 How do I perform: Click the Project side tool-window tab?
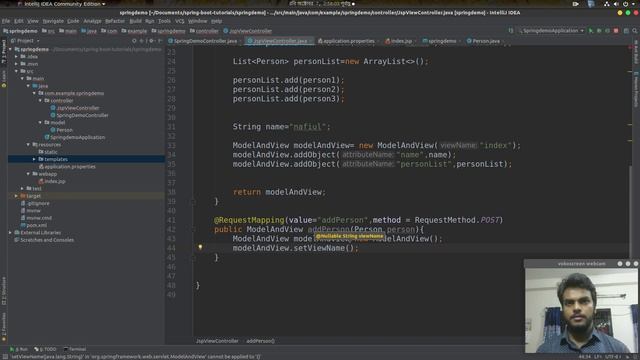point(4,51)
